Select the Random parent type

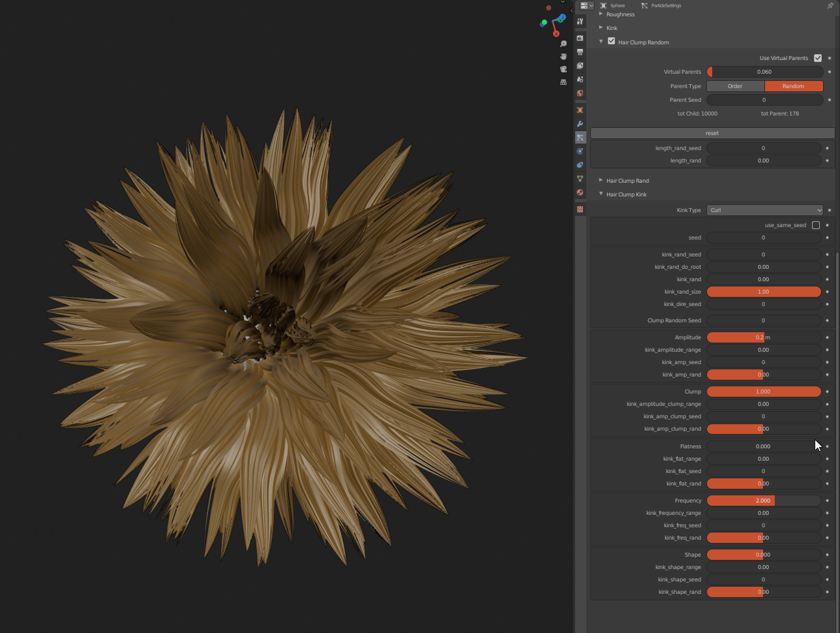[x=793, y=86]
